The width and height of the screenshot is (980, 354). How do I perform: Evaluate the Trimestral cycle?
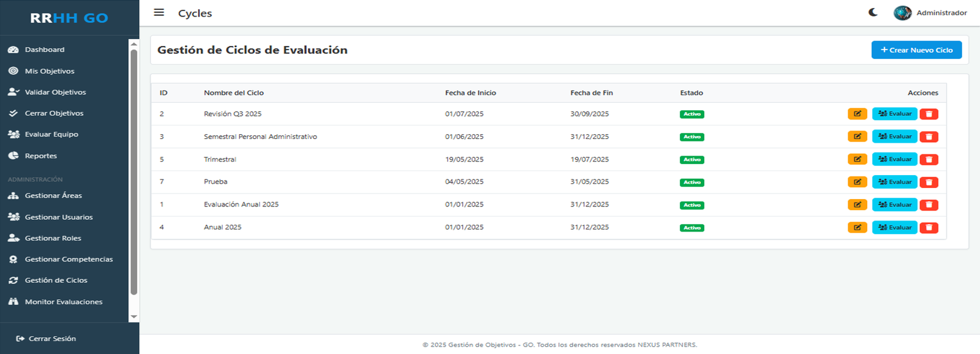pyautogui.click(x=894, y=159)
